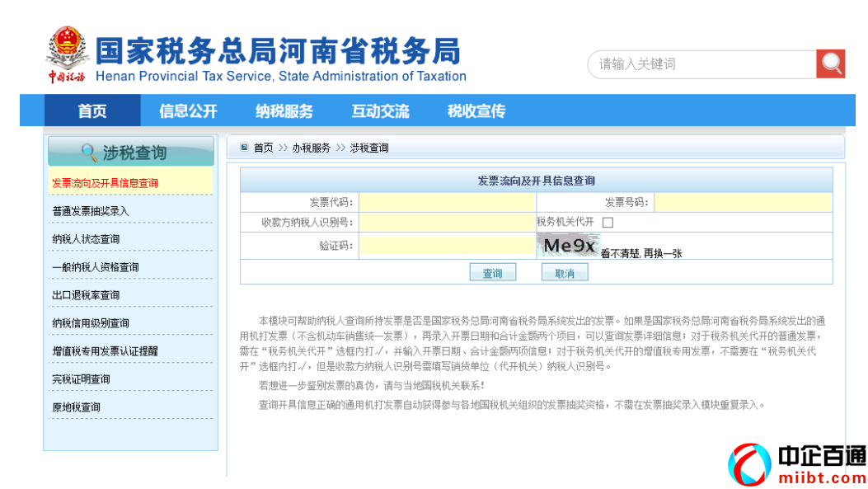Open the 信息公开 navigation menu
This screenshot has width=868, height=489.
188,111
